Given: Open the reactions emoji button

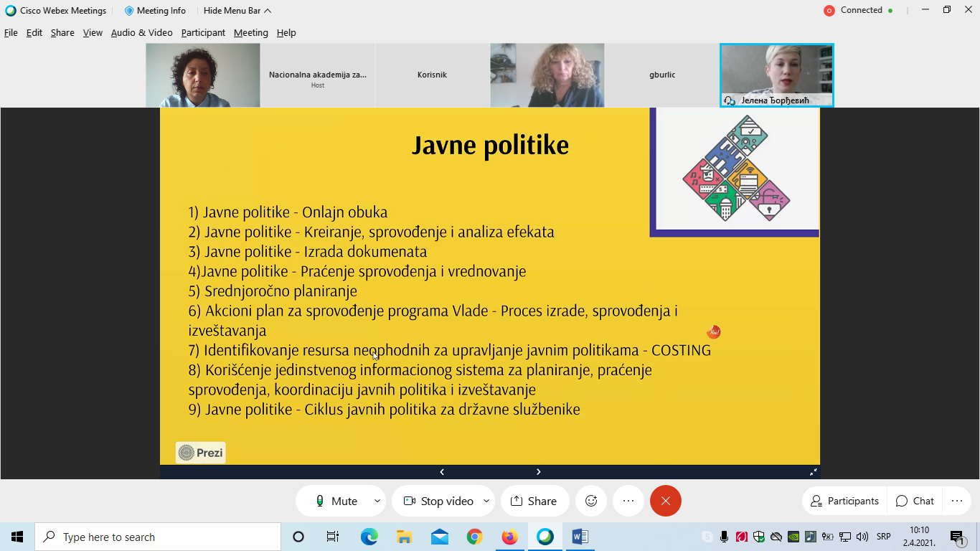Looking at the screenshot, I should (x=591, y=501).
